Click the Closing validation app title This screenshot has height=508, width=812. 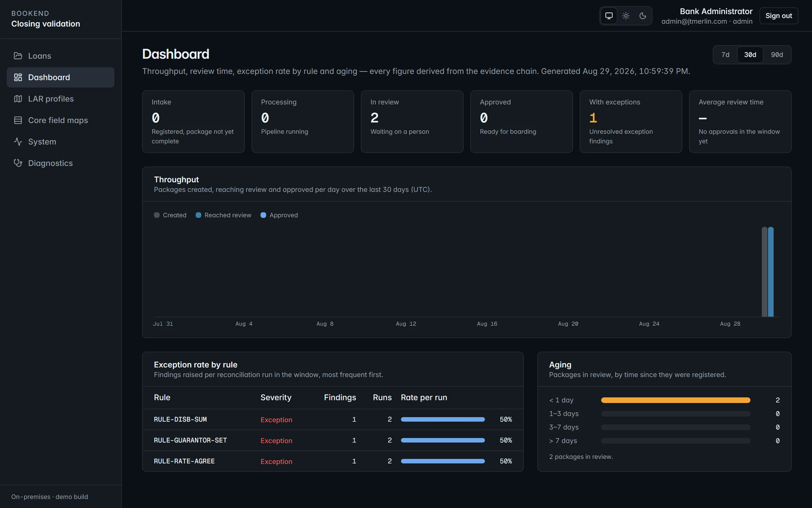46,24
